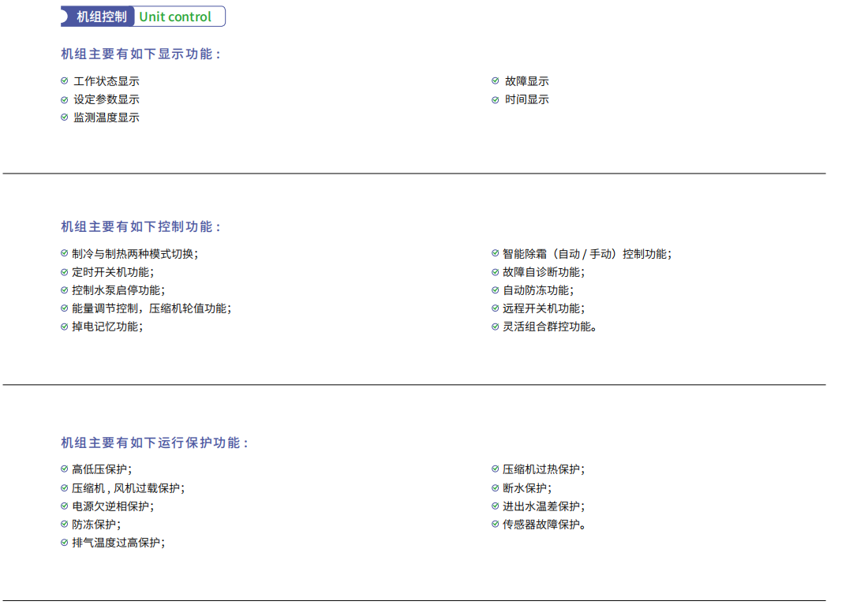Click the heading 机组主要有如下控制功能

pyautogui.click(x=141, y=227)
